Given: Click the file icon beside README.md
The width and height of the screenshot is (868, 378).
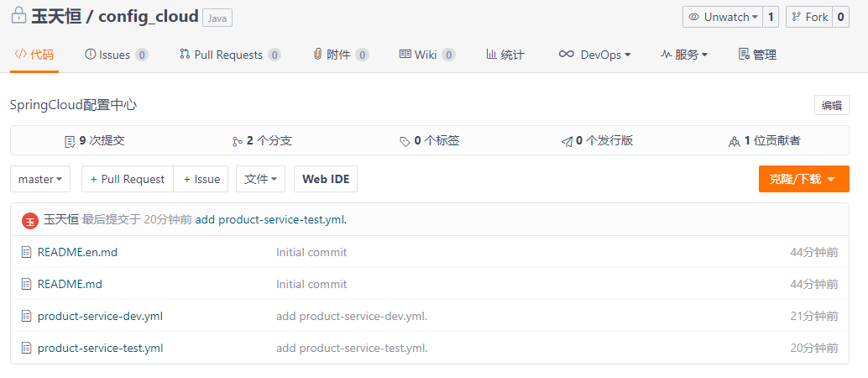Looking at the screenshot, I should tap(26, 284).
